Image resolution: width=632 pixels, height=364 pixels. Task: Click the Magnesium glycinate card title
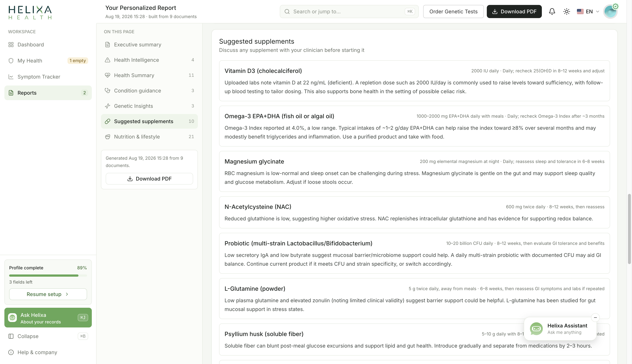coord(254,162)
